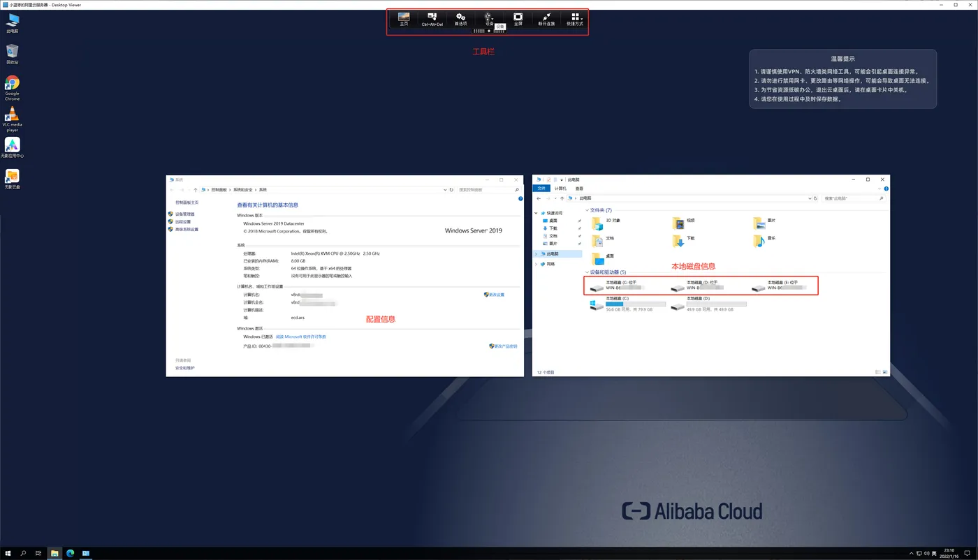This screenshot has width=978, height=560.
Task: Select redirected drive 本地磁盘 (C: 位于 WIN-8
Action: tap(618, 286)
